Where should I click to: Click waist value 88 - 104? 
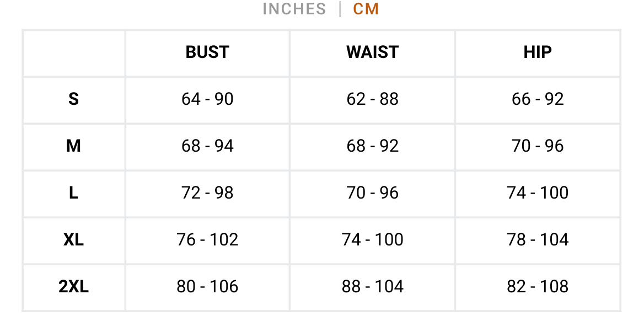tap(373, 286)
